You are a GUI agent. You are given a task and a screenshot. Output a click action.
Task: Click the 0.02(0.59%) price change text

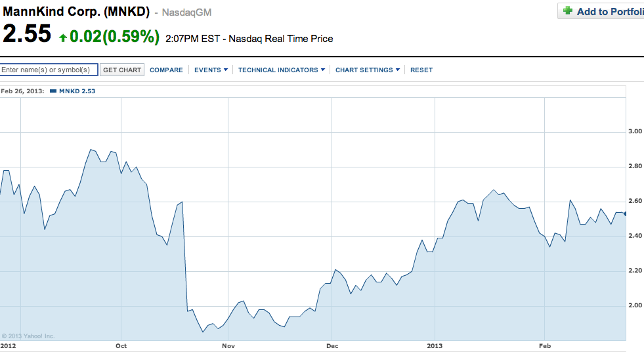115,37
